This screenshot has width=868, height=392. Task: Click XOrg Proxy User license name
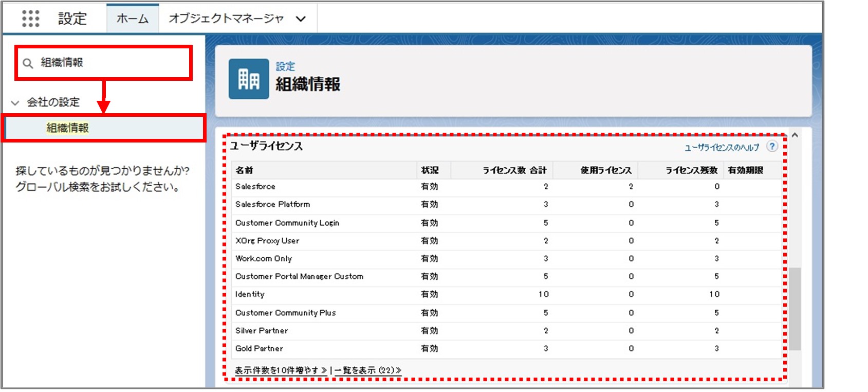pos(267,241)
